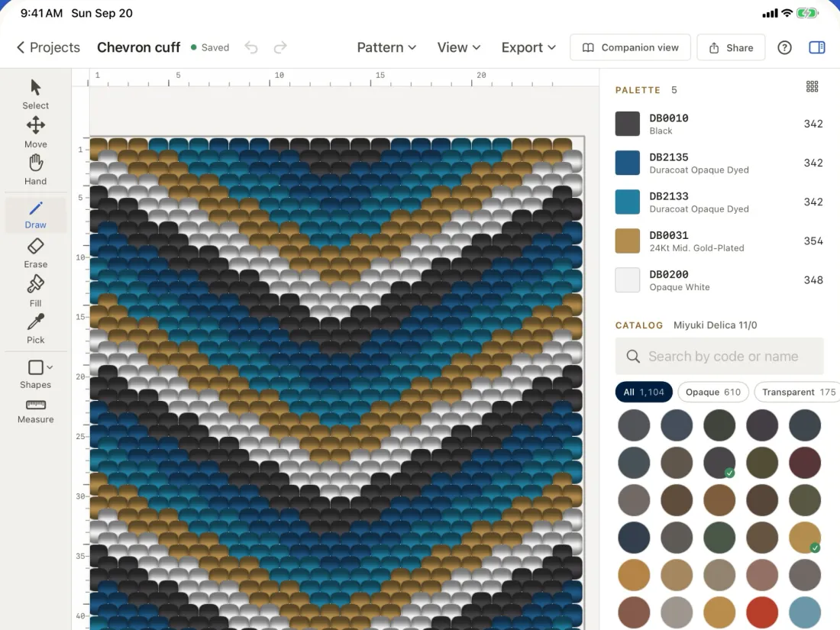Rename the Chevron cuff title
Image resolution: width=840 pixels, height=630 pixels.
[x=139, y=47]
